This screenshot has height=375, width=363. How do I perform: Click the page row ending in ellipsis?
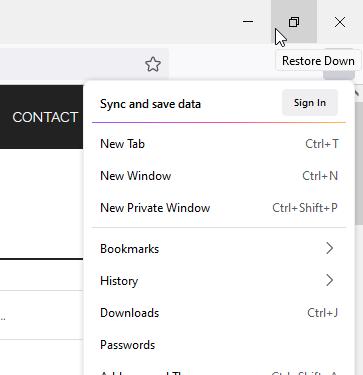[x=41, y=315]
